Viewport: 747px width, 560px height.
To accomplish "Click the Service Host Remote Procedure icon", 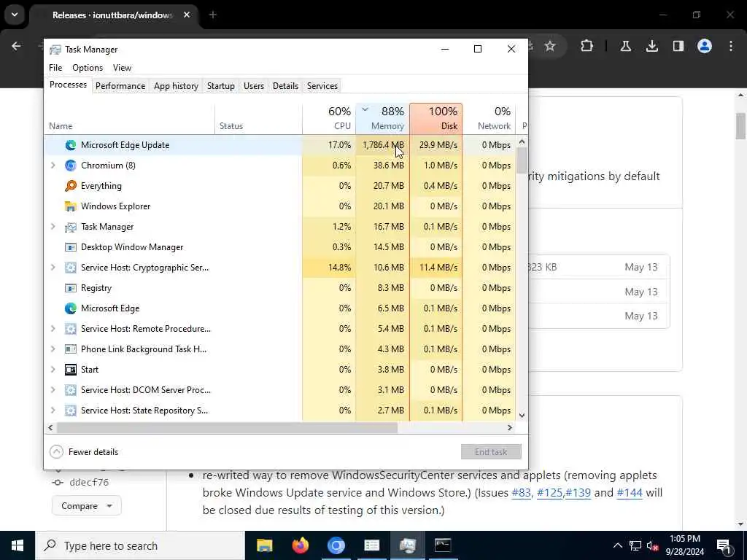I will (71, 329).
